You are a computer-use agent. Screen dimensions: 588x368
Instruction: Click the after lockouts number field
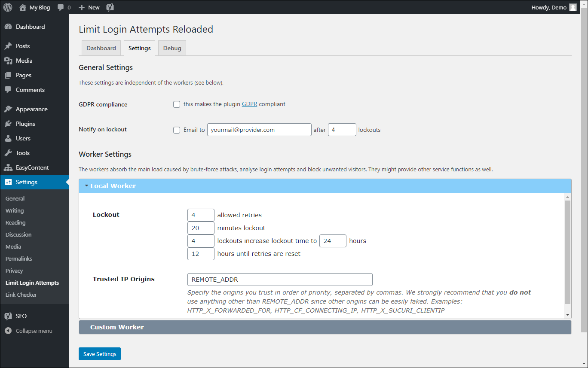pos(342,130)
